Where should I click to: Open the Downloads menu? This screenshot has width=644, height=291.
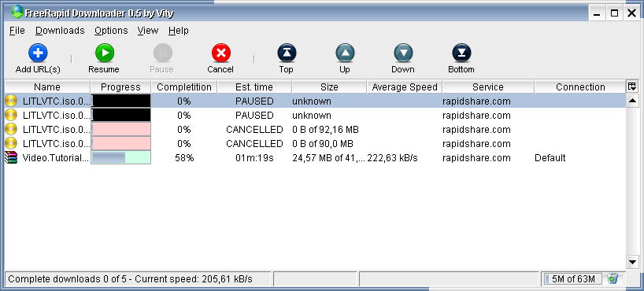click(x=60, y=31)
